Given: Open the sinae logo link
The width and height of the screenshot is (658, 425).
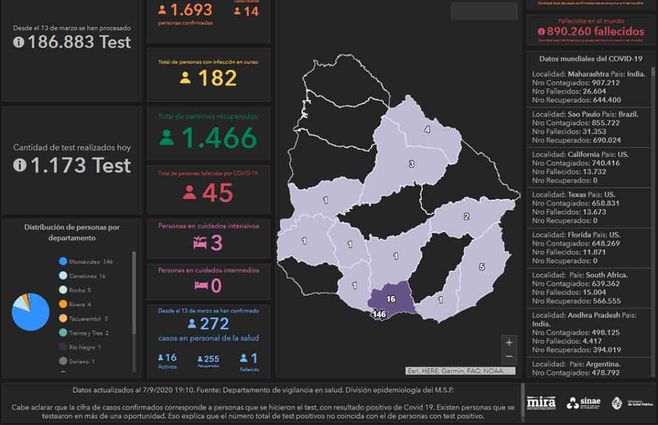Looking at the screenshot, I should tap(583, 404).
